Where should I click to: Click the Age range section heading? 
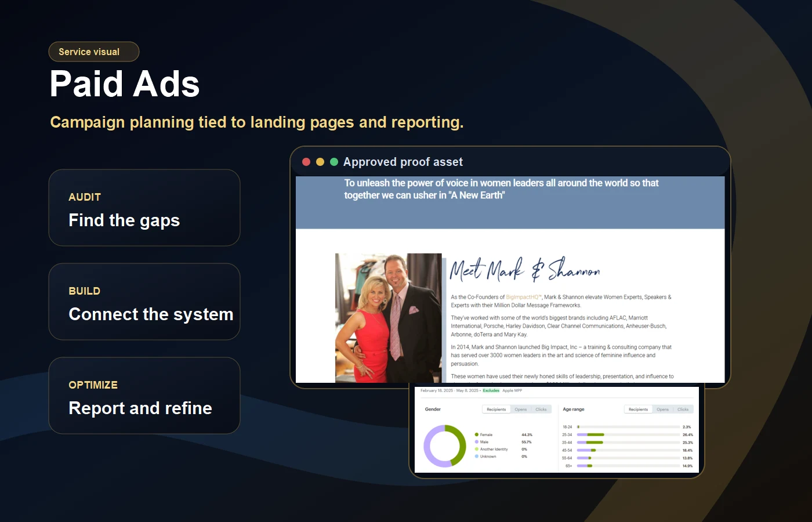(574, 409)
